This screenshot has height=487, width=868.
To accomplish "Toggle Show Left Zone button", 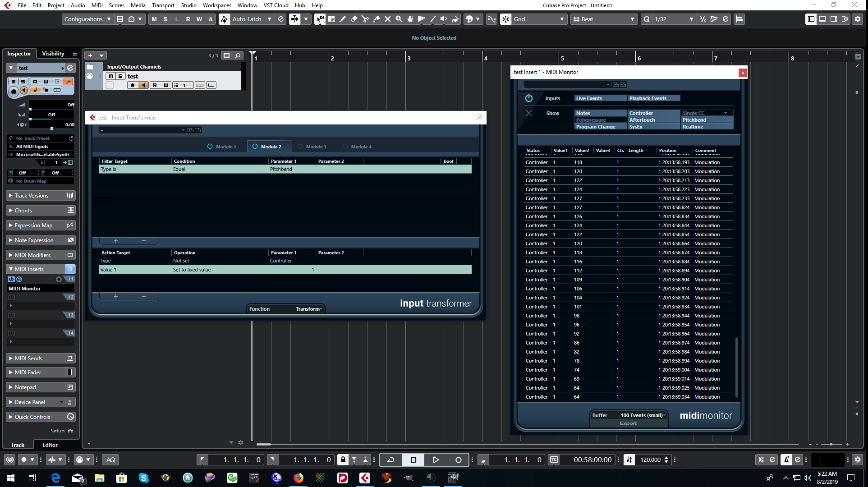I will [811, 19].
